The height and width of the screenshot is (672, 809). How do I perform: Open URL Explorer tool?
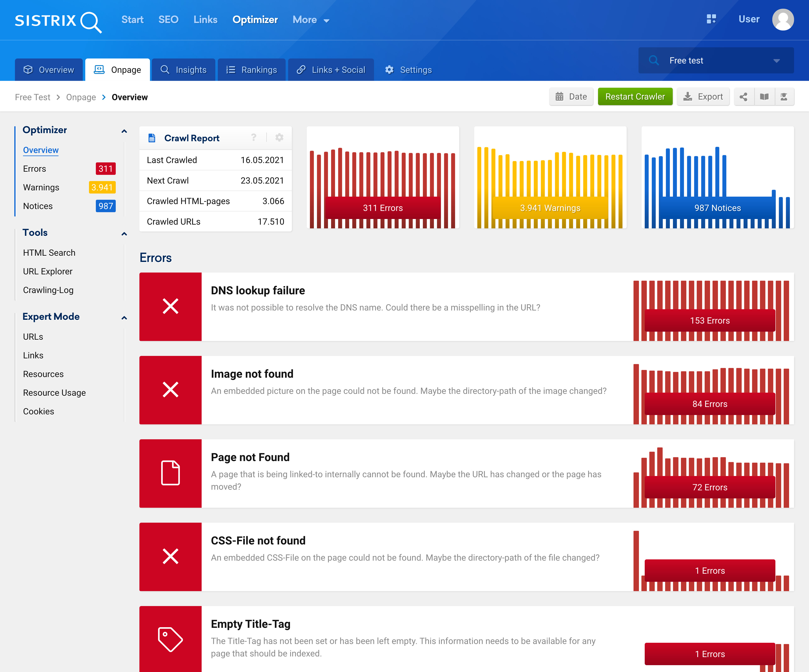(x=48, y=271)
